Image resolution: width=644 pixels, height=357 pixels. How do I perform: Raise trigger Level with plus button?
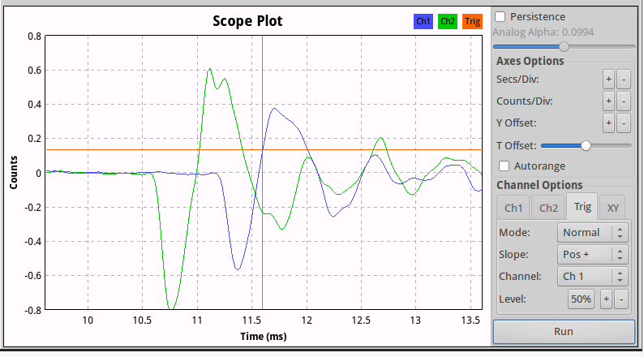point(606,299)
